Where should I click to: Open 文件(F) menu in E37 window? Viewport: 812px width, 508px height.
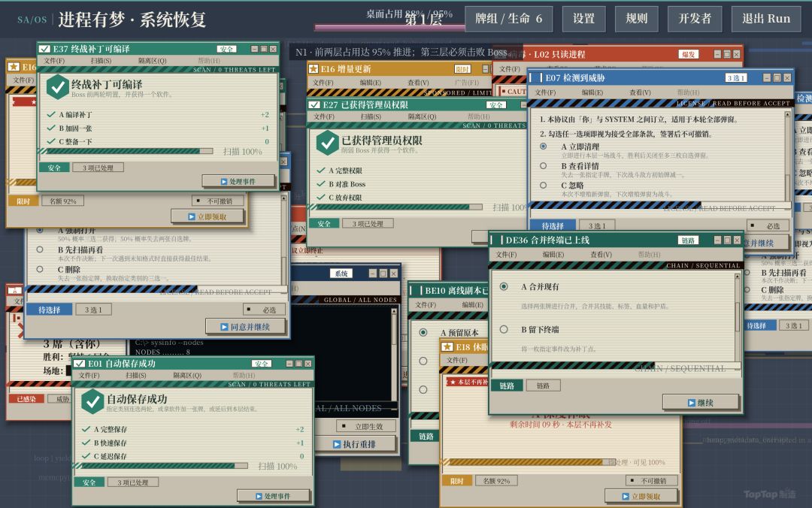[x=54, y=61]
